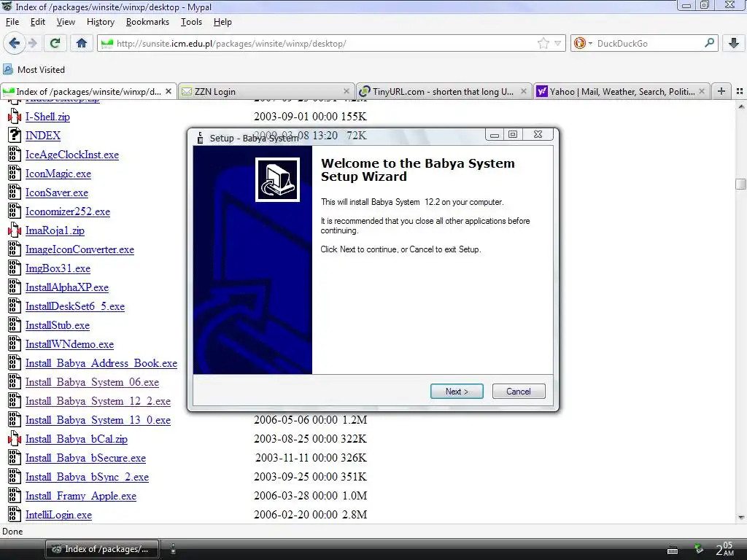Download Iconomizer252.exe link
Viewport: 747px width, 560px height.
click(x=68, y=212)
